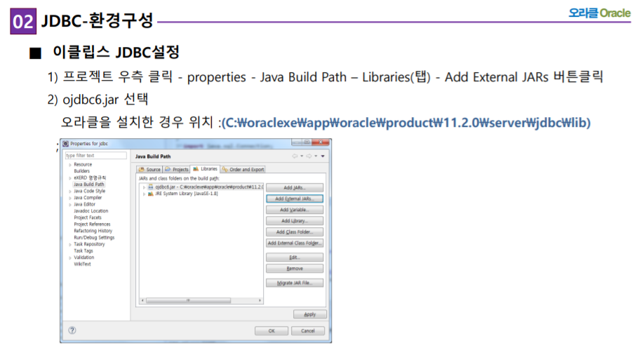Screen dimensions: 644x359
Task: Click the Add External Class Folder button
Action: 295,243
